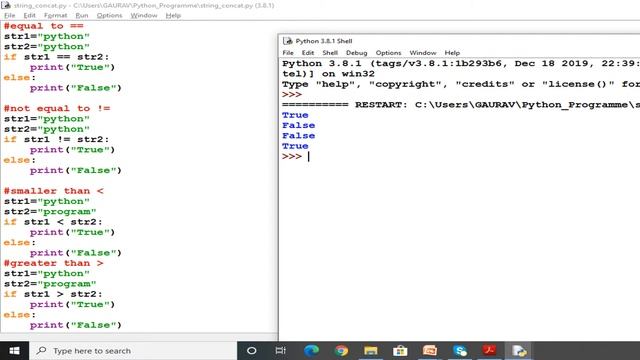Open Microsoft Store from taskbar

click(x=400, y=351)
